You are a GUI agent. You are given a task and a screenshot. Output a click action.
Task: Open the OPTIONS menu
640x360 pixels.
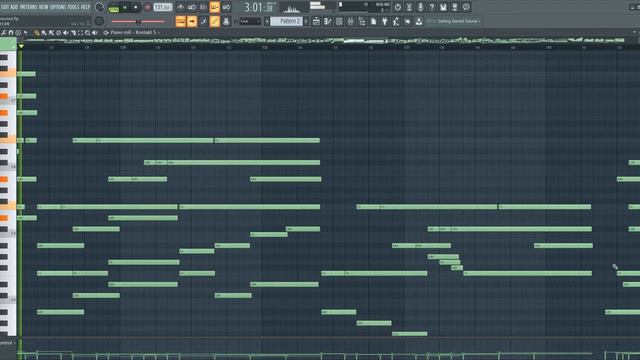coord(58,7)
